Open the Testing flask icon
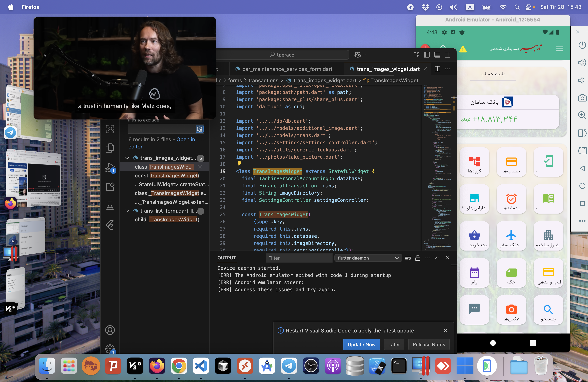This screenshot has width=588, height=382. [110, 206]
